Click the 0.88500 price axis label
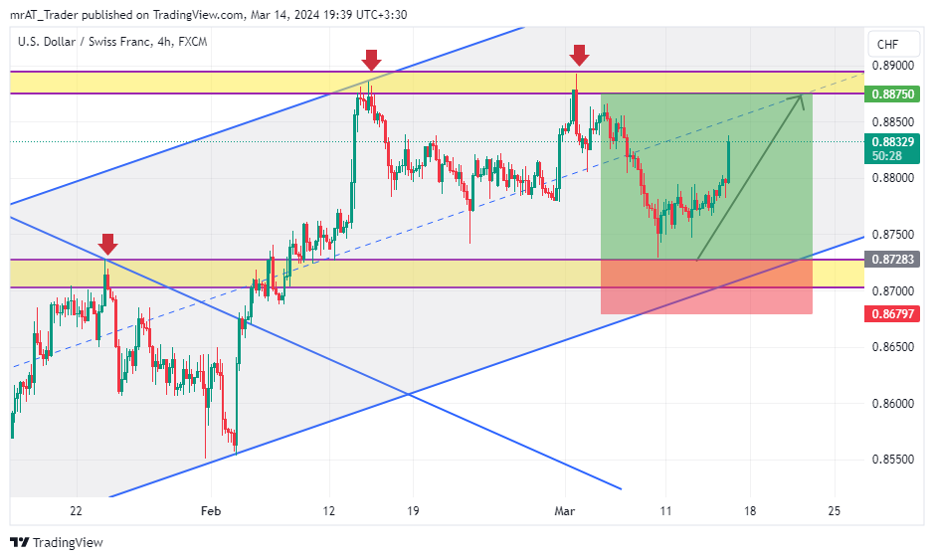 [893, 122]
